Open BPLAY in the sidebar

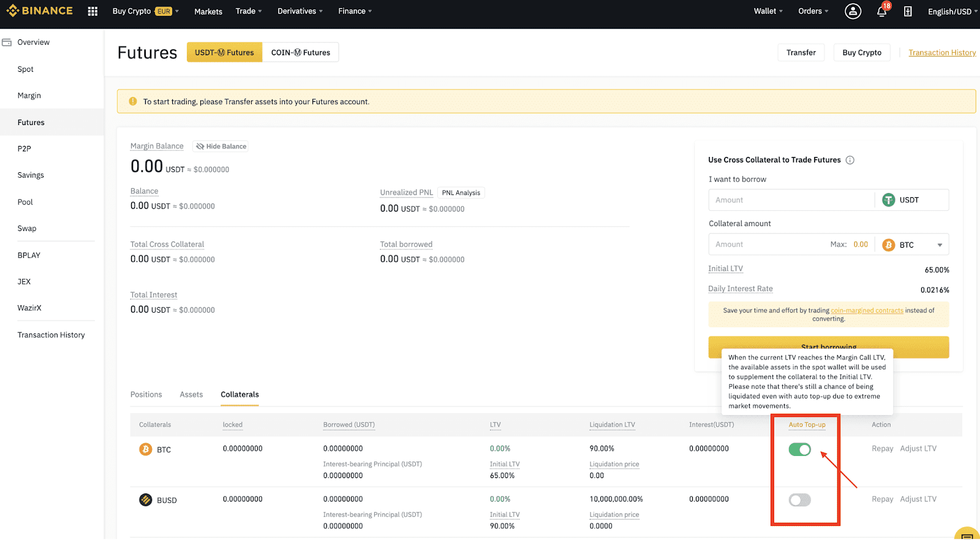pos(29,256)
